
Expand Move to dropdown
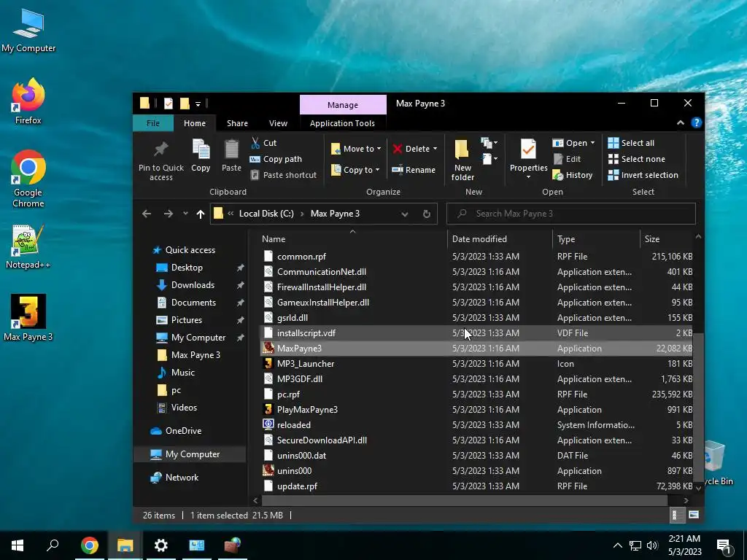[x=379, y=149]
